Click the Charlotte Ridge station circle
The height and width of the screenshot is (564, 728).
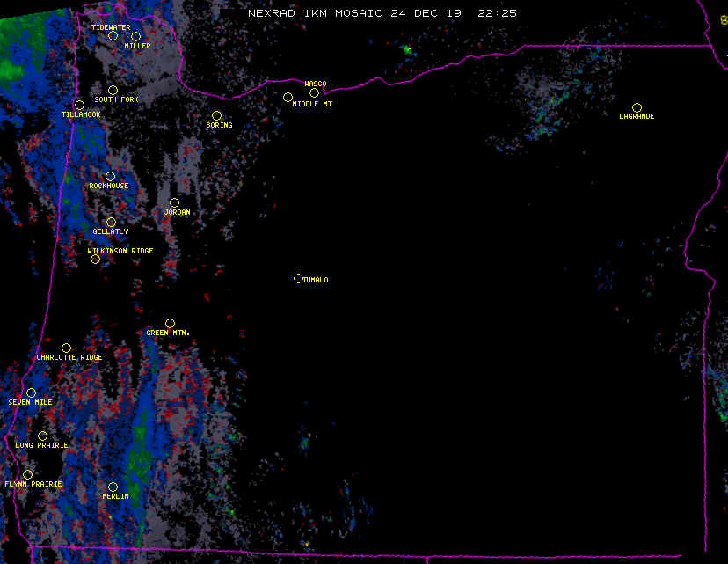pos(66,348)
